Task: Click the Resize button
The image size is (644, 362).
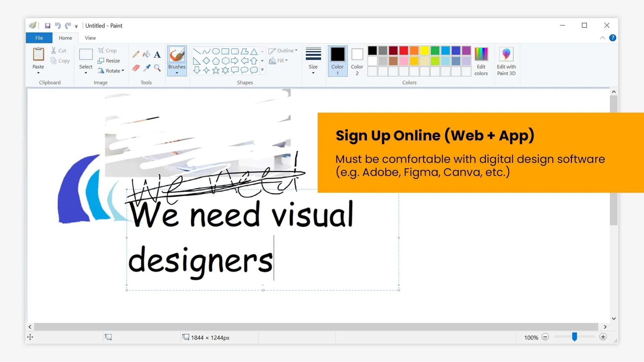Action: point(109,61)
